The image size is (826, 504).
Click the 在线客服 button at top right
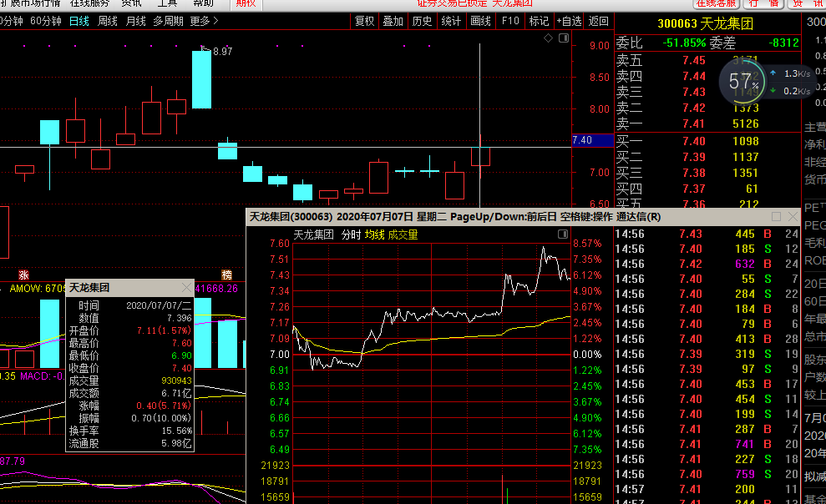point(716,3)
